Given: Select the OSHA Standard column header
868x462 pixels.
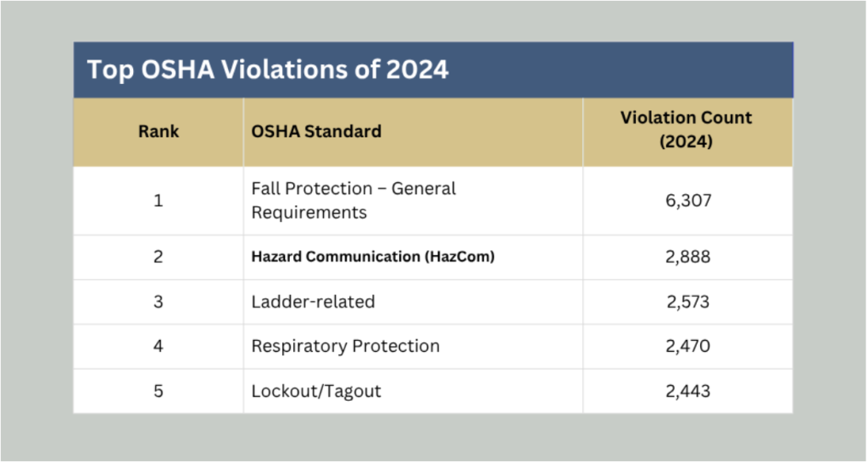Looking at the screenshot, I should tap(316, 131).
